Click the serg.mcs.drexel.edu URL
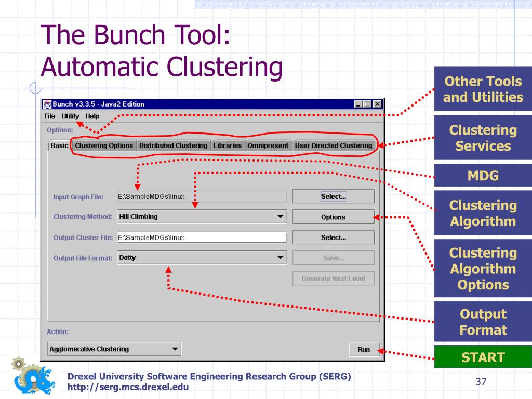Screen dimensions: 532x399 pos(128,387)
